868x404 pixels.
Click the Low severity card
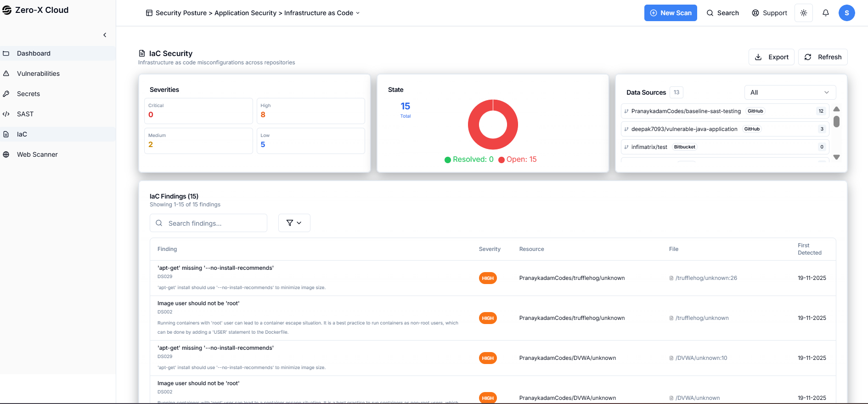[311, 141]
